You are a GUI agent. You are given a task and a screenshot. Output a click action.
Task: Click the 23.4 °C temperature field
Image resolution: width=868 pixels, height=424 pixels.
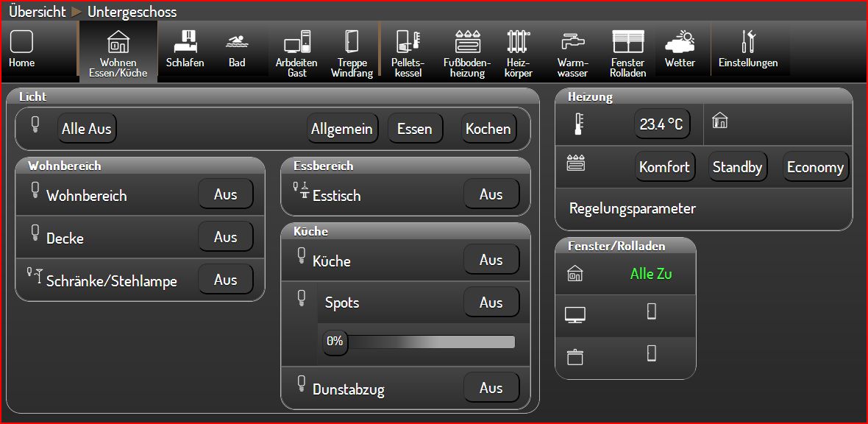tap(661, 124)
